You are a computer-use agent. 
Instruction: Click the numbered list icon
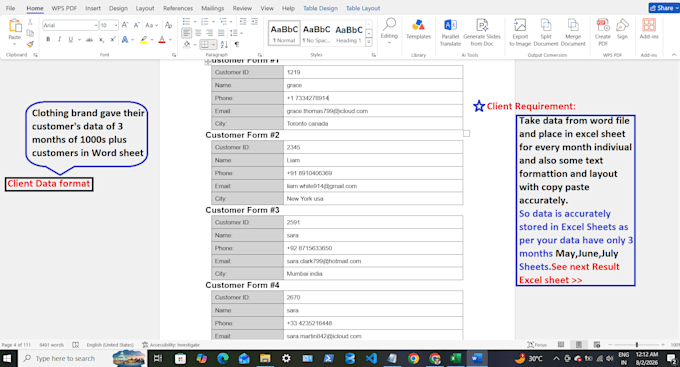click(x=205, y=22)
